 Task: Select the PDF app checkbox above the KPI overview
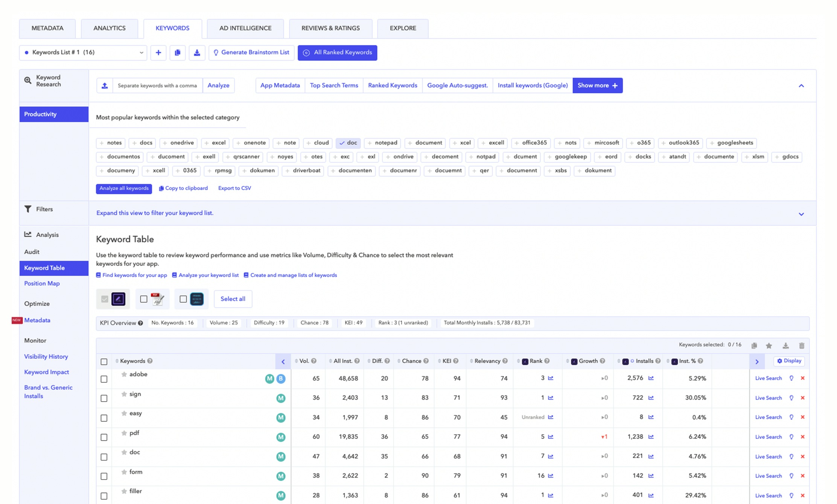[x=143, y=298]
